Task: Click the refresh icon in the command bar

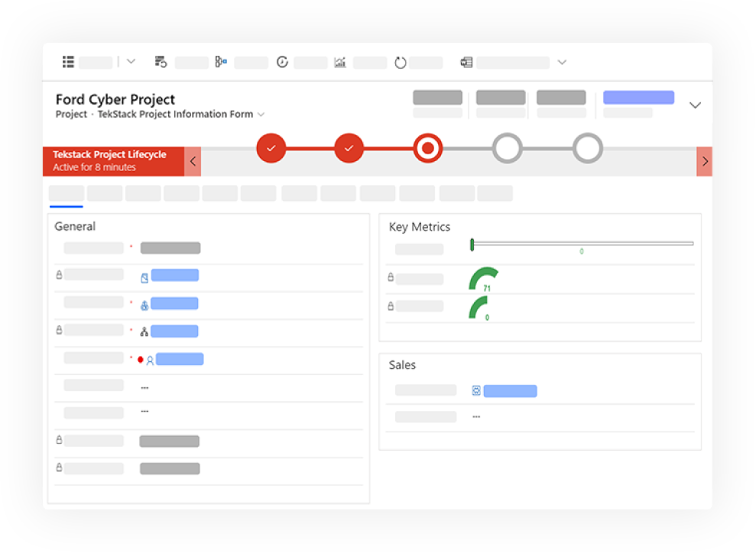Action: click(x=400, y=62)
